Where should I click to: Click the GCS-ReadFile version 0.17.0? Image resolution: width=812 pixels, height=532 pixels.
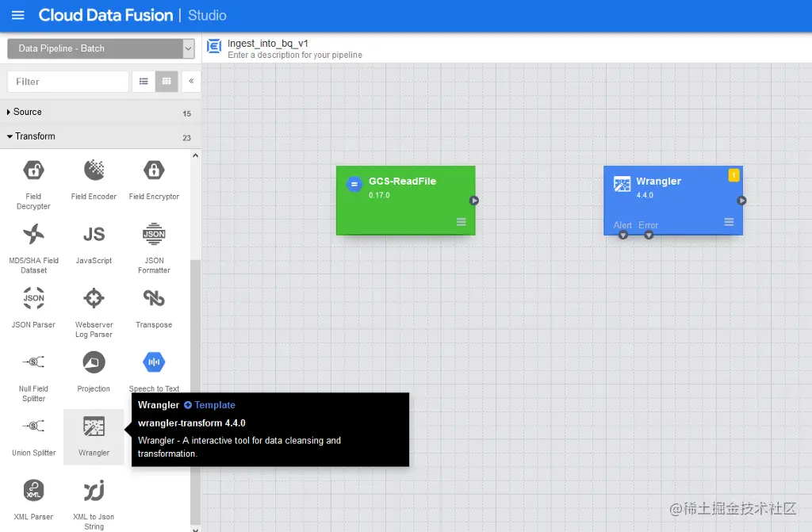click(379, 195)
